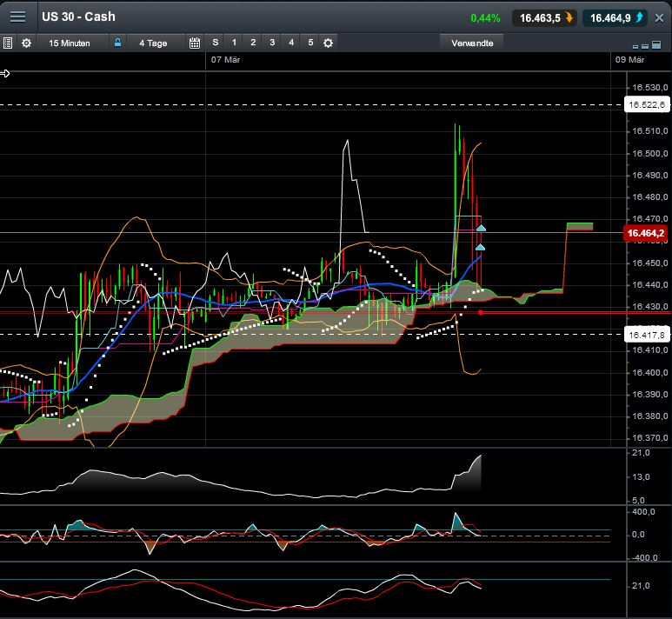The width and height of the screenshot is (672, 619).
Task: Expand the 15 Minuten interval dropdown
Action: coord(69,43)
